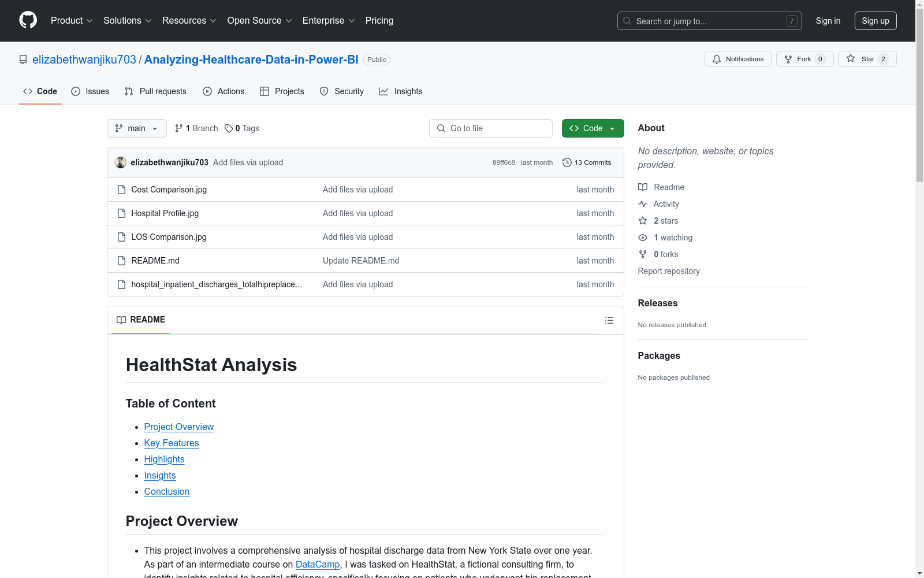Open the green Code dropdown button
The width and height of the screenshot is (924, 578).
(x=593, y=128)
